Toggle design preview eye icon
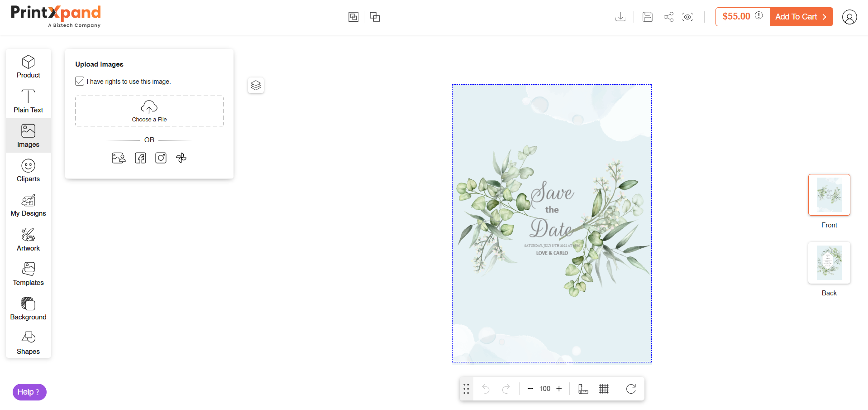The width and height of the screenshot is (868, 410). pyautogui.click(x=687, y=17)
